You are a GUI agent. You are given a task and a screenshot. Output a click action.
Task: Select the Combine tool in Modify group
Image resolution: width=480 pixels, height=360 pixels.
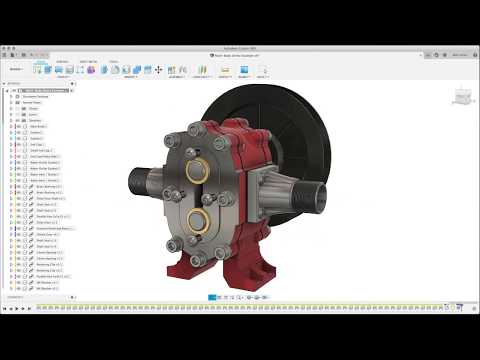coord(137,70)
